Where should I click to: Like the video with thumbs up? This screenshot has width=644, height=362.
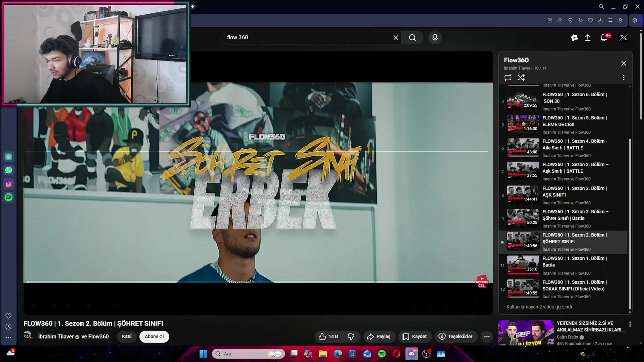coord(328,336)
